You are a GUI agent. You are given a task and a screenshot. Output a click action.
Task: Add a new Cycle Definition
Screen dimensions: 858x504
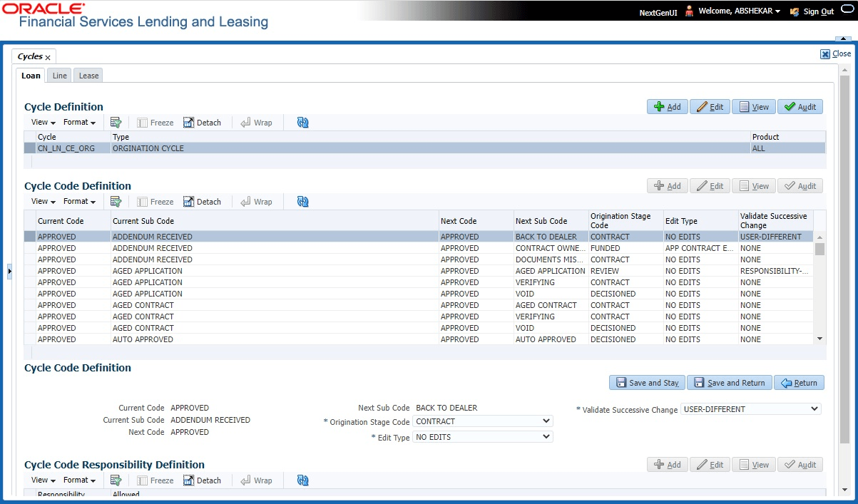pos(667,107)
